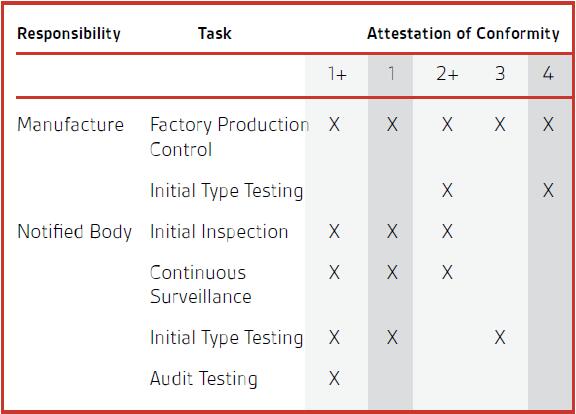This screenshot has height=414, width=576.
Task: Click the X for Notified Body Type Testing level 3
Action: (500, 337)
